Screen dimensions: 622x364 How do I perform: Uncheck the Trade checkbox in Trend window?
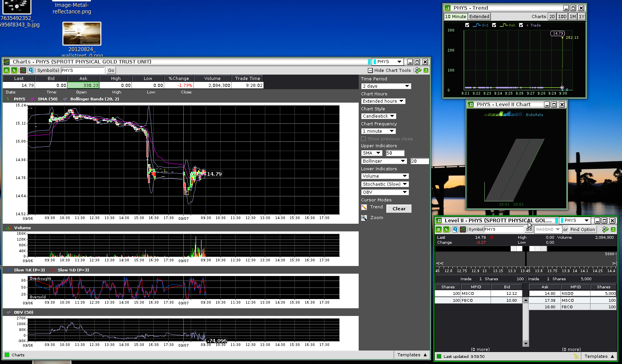521,25
